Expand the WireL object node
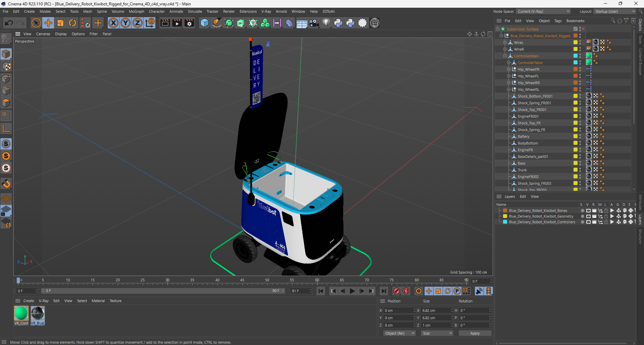Screen dimensions: 644x345 coord(505,43)
